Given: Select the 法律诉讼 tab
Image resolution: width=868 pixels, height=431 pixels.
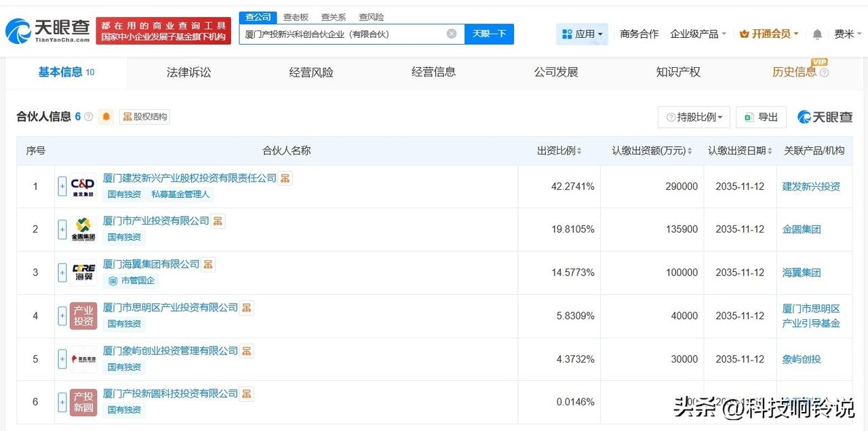Looking at the screenshot, I should [189, 73].
